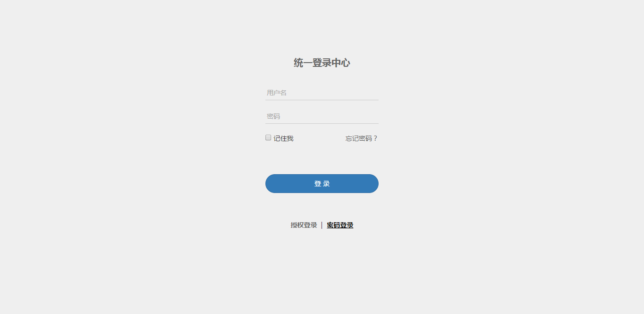Switch to the 授权登录 tab
The image size is (644, 314).
click(304, 225)
